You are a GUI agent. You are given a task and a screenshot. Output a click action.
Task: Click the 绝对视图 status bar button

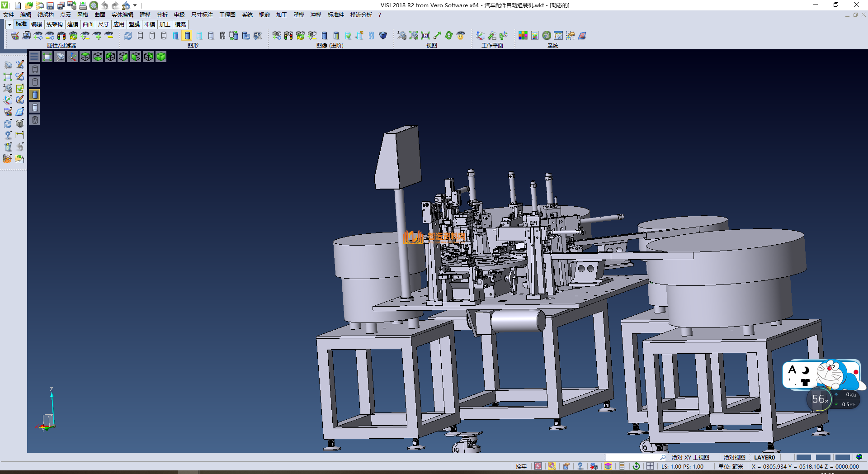tap(734, 457)
